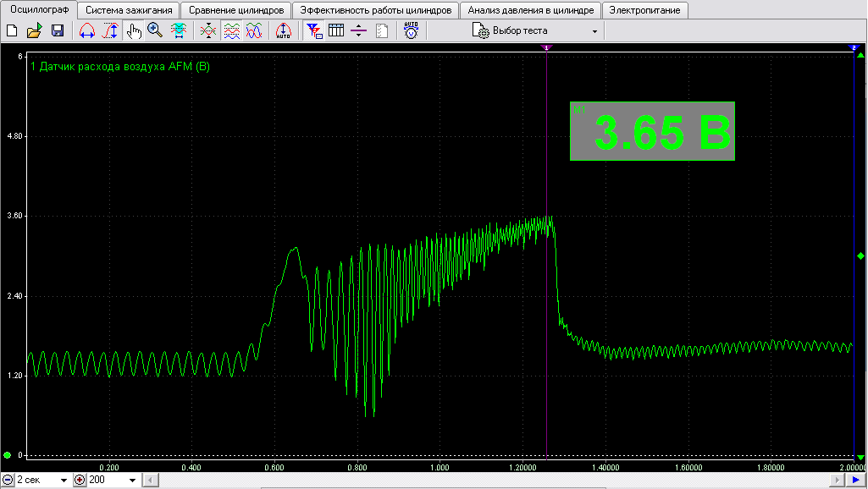
Task: Switch to the Осциллограф tab
Action: click(39, 10)
